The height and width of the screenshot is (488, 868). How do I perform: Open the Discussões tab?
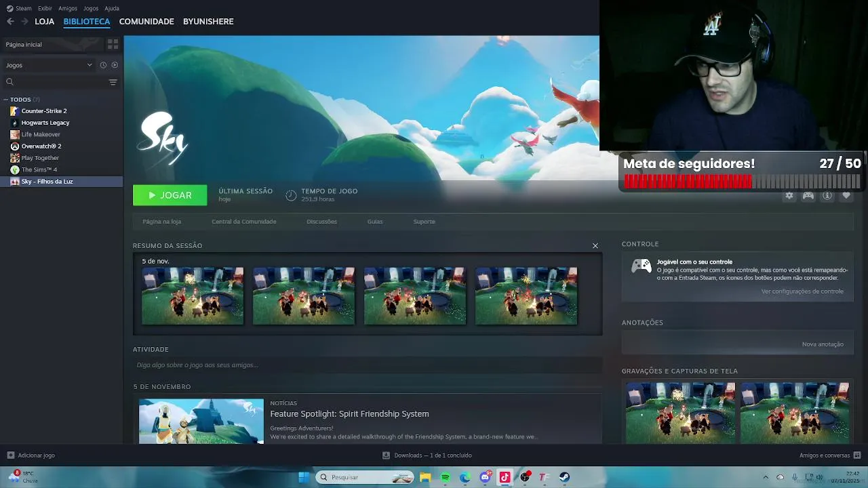[x=321, y=222]
